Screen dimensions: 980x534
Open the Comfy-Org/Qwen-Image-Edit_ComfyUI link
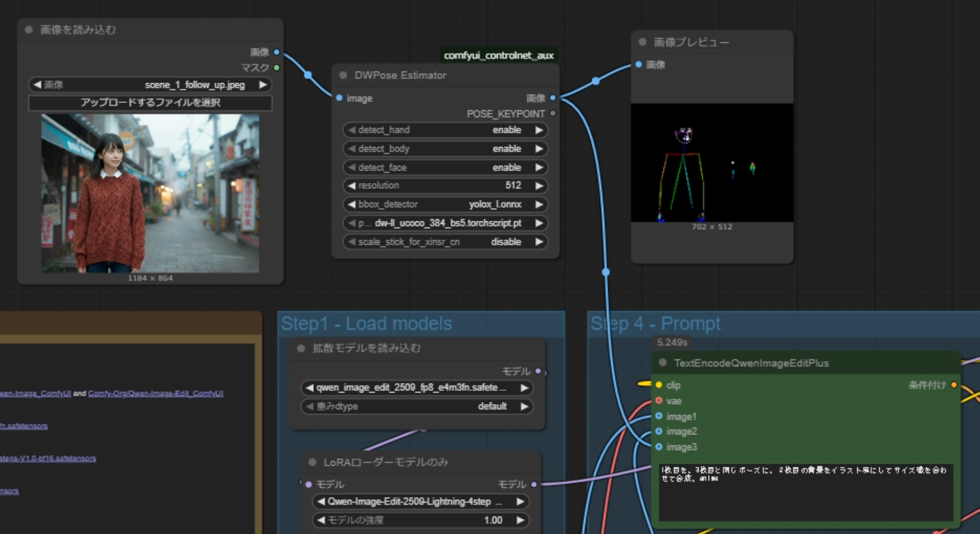[155, 394]
